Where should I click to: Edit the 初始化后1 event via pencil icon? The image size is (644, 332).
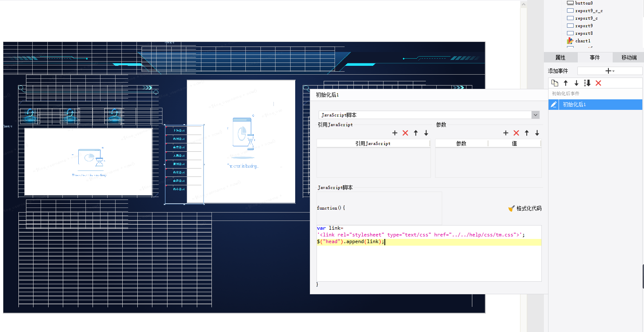[554, 104]
